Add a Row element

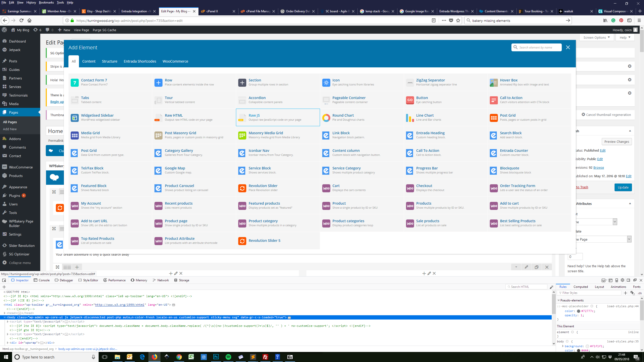[194, 82]
